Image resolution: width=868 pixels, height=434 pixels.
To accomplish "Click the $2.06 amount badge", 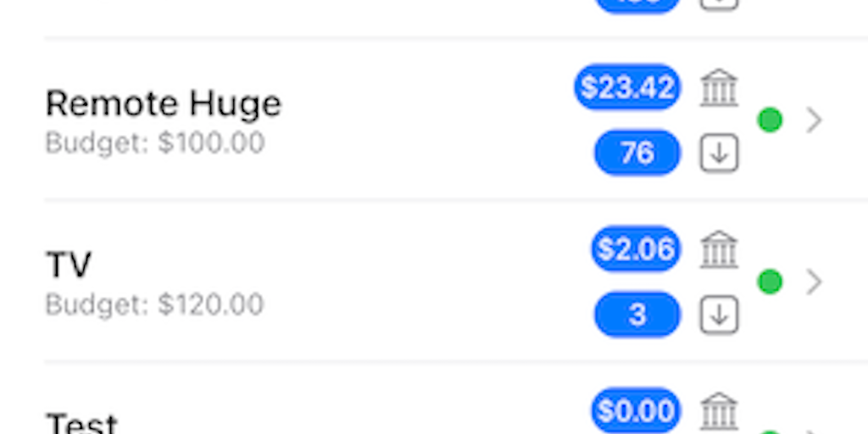I will [636, 249].
